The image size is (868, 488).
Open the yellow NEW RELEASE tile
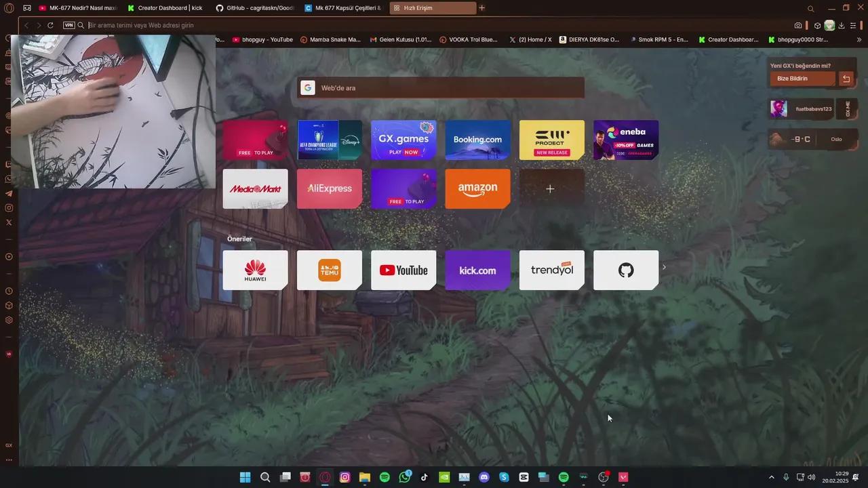(552, 140)
